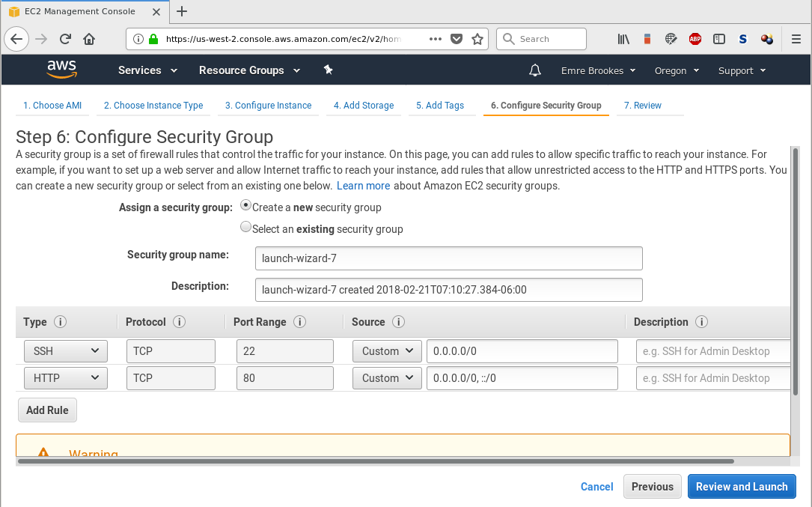
Task: Open the SSH rule type dropdown
Action: (66, 351)
